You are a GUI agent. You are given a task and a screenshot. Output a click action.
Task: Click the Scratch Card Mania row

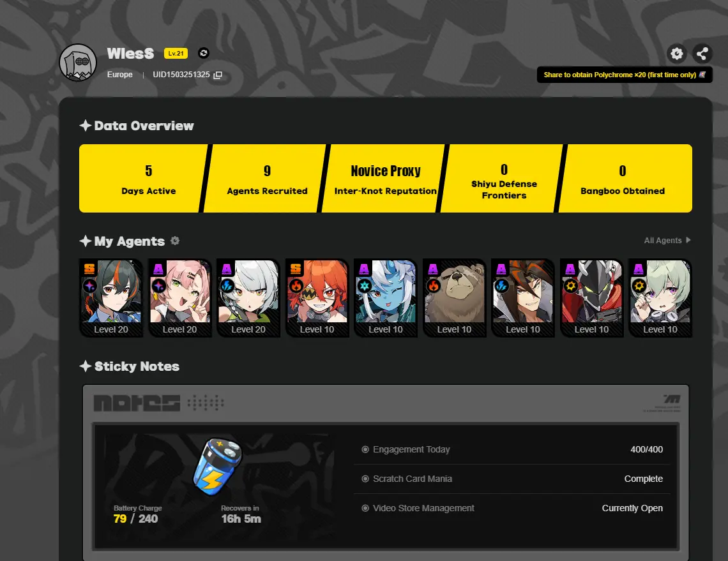[512, 479]
